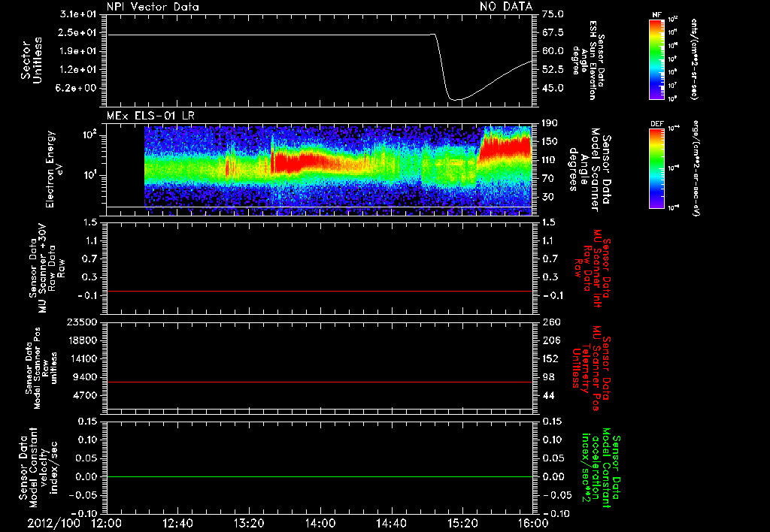
Task: Click the 23500 scanner position tick value
Action: click(x=81, y=322)
